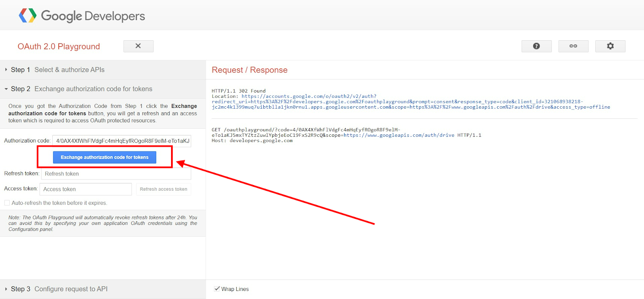Click the OAuth 2.0 Playground title
This screenshot has height=299, width=644.
tap(59, 46)
